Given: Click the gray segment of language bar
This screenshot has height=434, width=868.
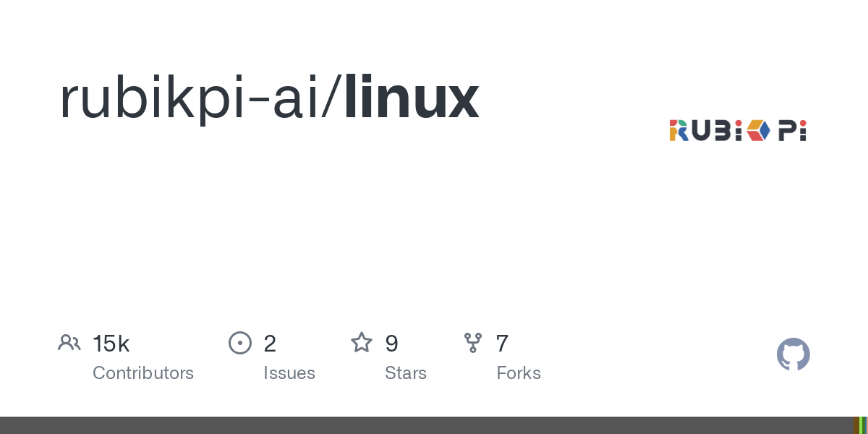Looking at the screenshot, I should tap(427, 425).
